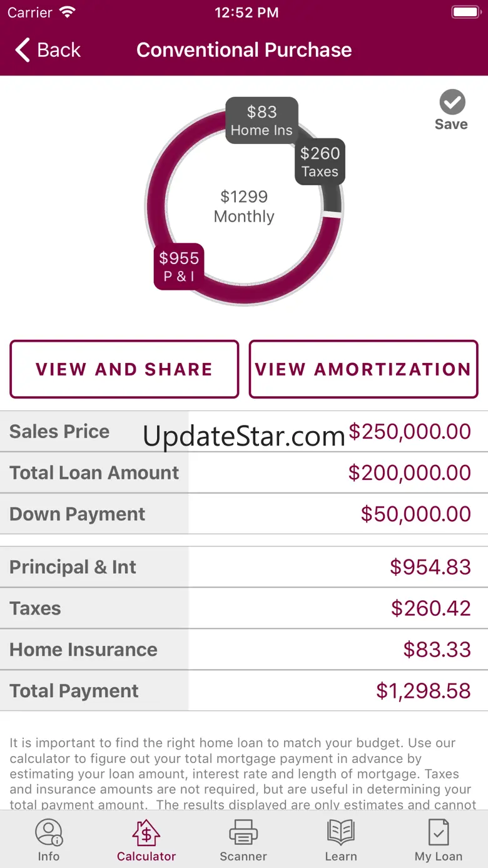Tap the $1299 Monthly chart center
The image size is (488, 868).
(x=244, y=206)
